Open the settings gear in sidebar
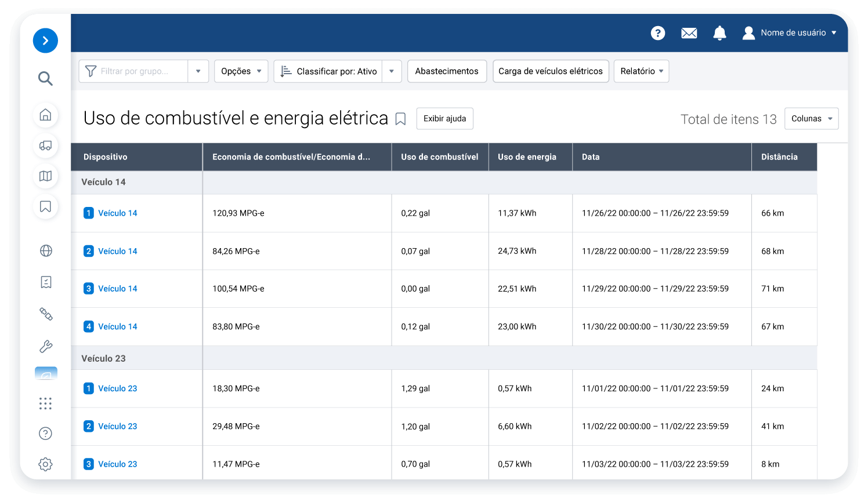Image resolution: width=868 pixels, height=502 pixels. pyautogui.click(x=45, y=464)
